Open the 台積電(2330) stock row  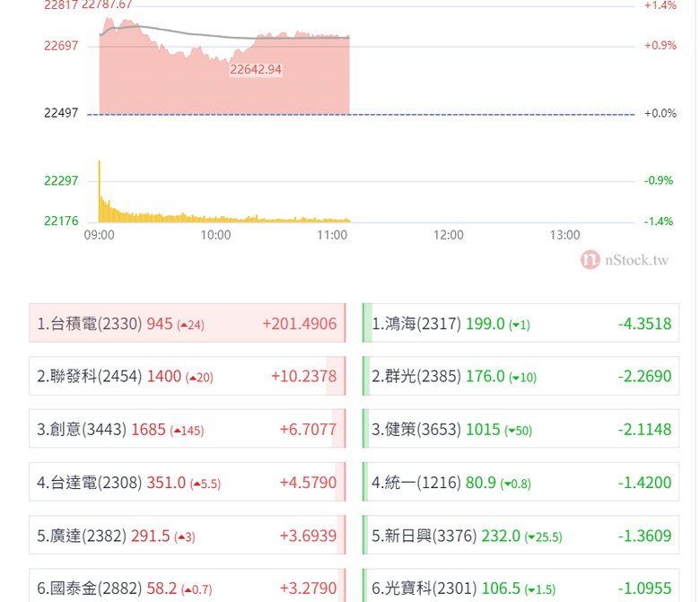pos(188,323)
